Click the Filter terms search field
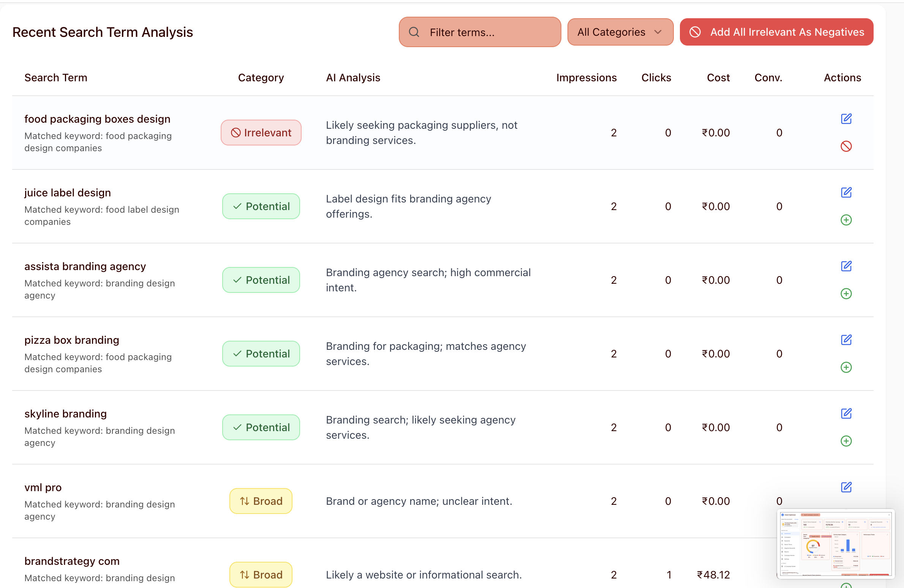This screenshot has width=904, height=588. click(x=480, y=32)
